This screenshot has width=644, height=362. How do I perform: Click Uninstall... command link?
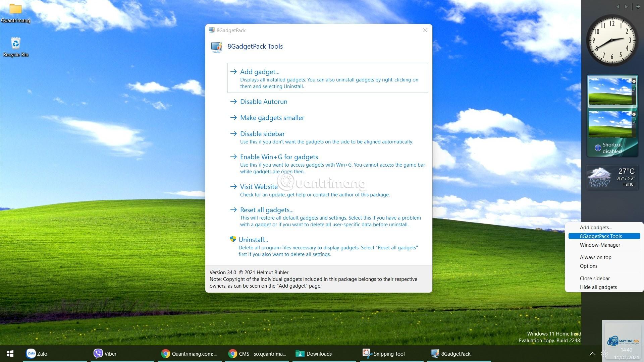pyautogui.click(x=327, y=246)
